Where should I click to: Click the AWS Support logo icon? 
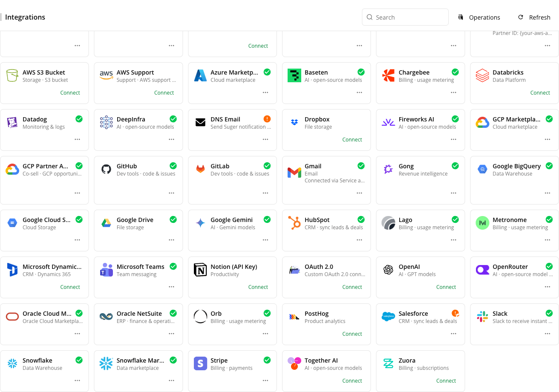coord(106,76)
